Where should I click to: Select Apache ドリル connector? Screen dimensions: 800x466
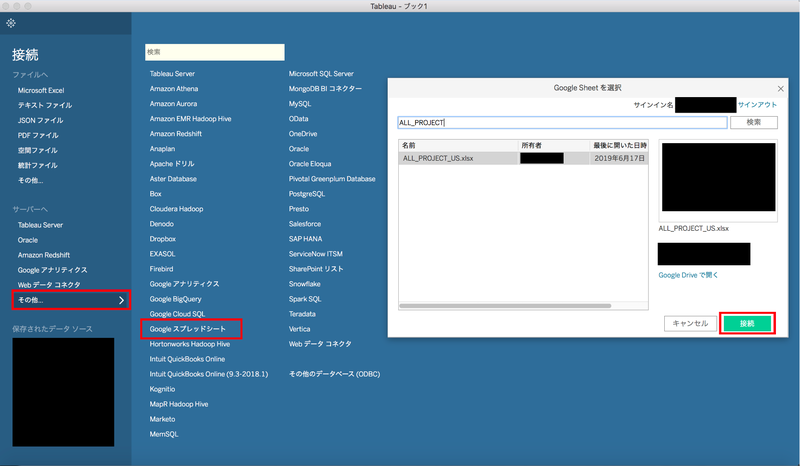pyautogui.click(x=172, y=164)
